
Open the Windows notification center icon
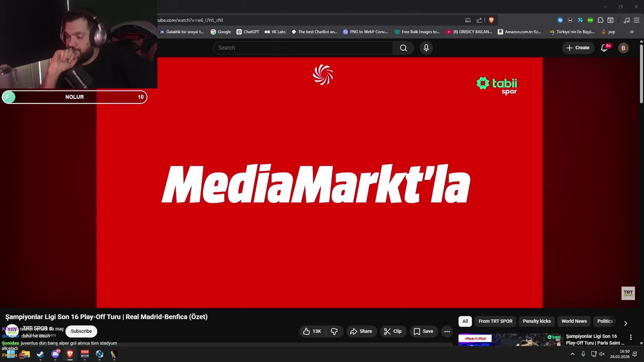pyautogui.click(x=635, y=354)
